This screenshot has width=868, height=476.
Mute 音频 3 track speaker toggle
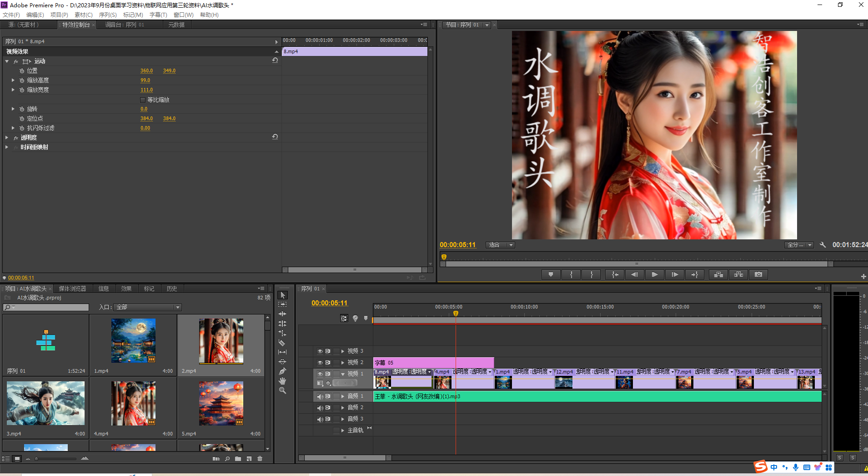[x=320, y=419]
